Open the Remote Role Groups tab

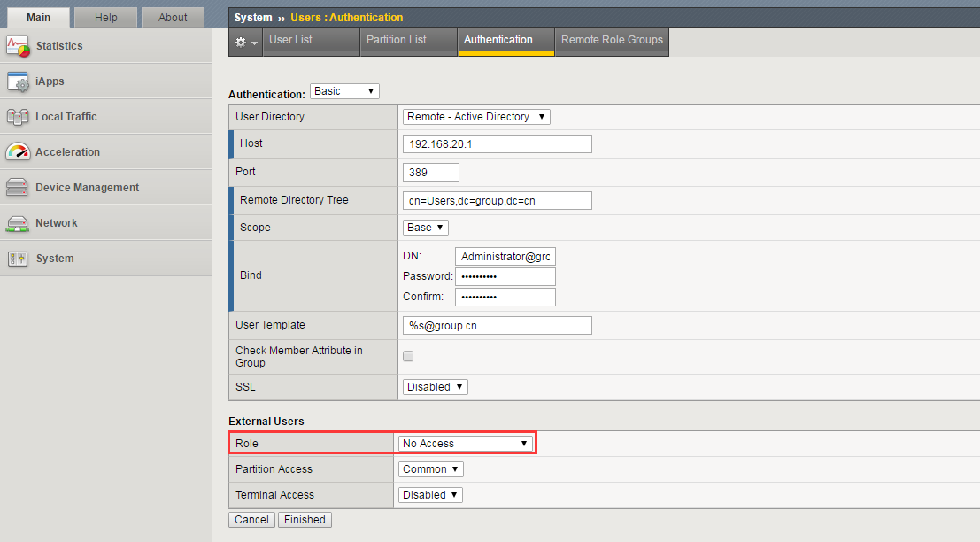pos(611,39)
